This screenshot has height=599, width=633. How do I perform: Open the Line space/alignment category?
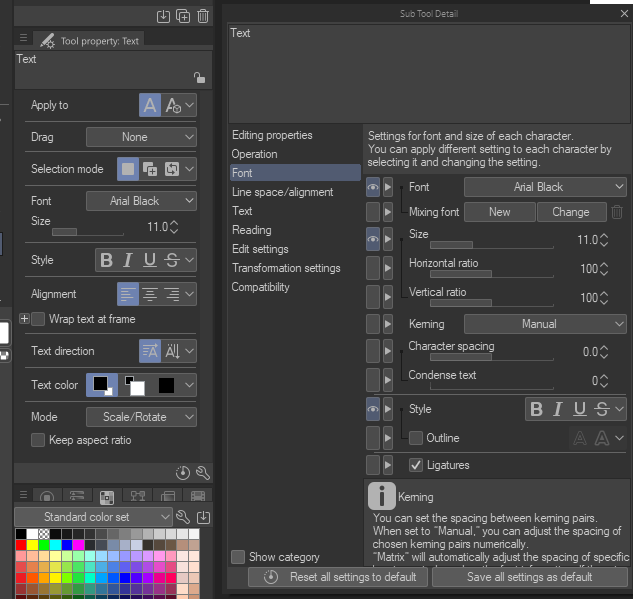pos(283,192)
